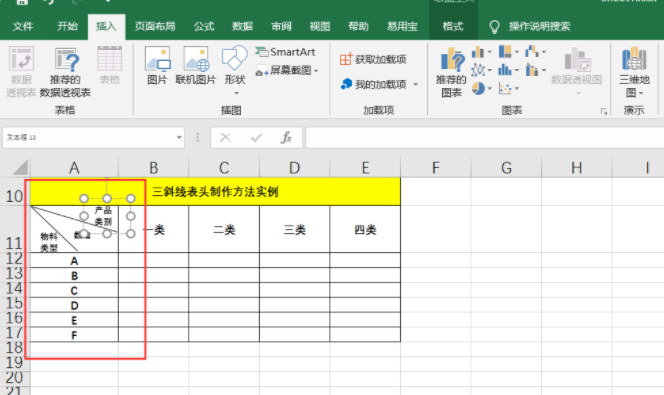This screenshot has width=664, height=395.
Task: Expand the pie chart dropdown arrow
Action: click(x=490, y=88)
